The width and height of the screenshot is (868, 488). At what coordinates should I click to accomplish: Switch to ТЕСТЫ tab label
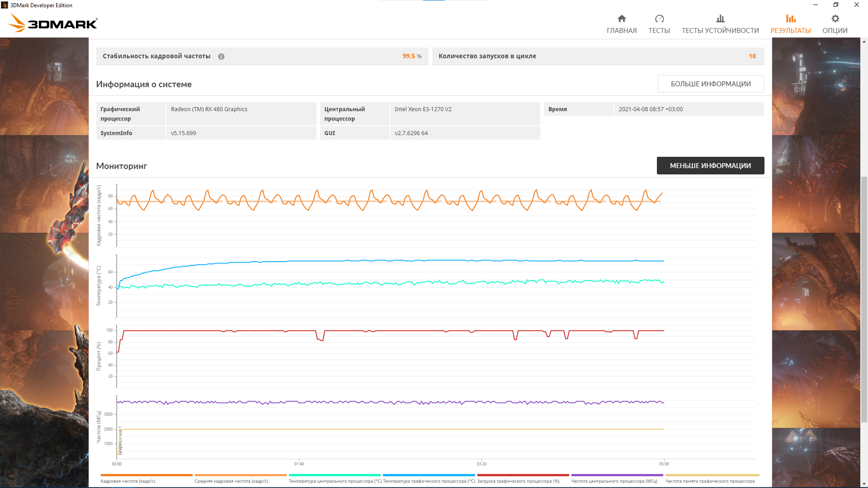click(659, 31)
